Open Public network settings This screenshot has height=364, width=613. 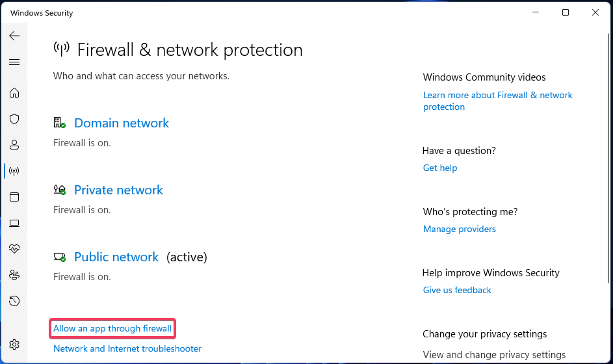pyautogui.click(x=116, y=257)
